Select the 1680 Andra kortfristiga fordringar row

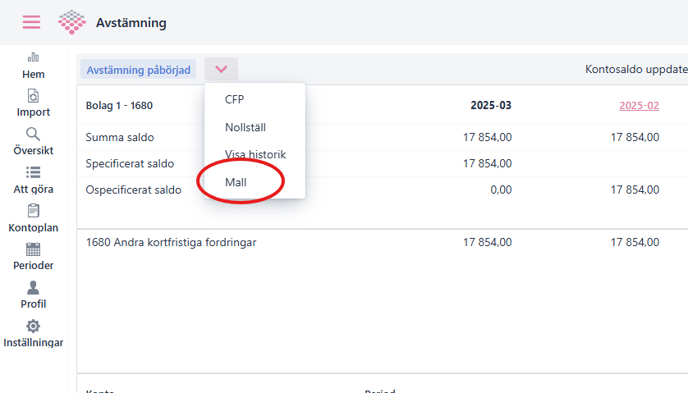pyautogui.click(x=382, y=242)
